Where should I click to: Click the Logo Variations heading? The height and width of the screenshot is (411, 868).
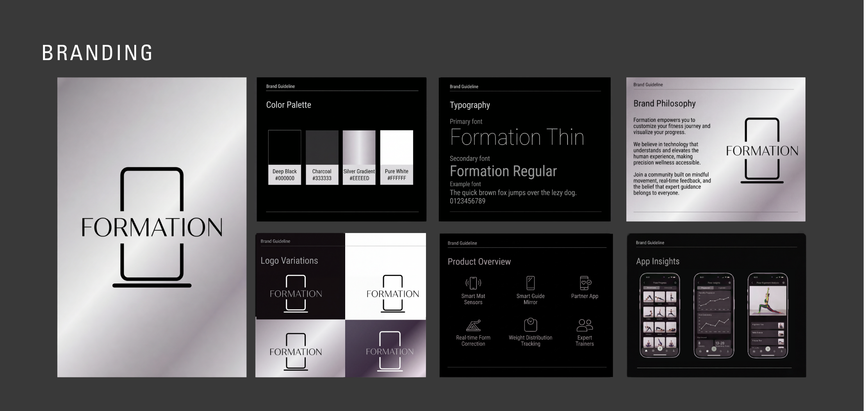[x=289, y=261]
